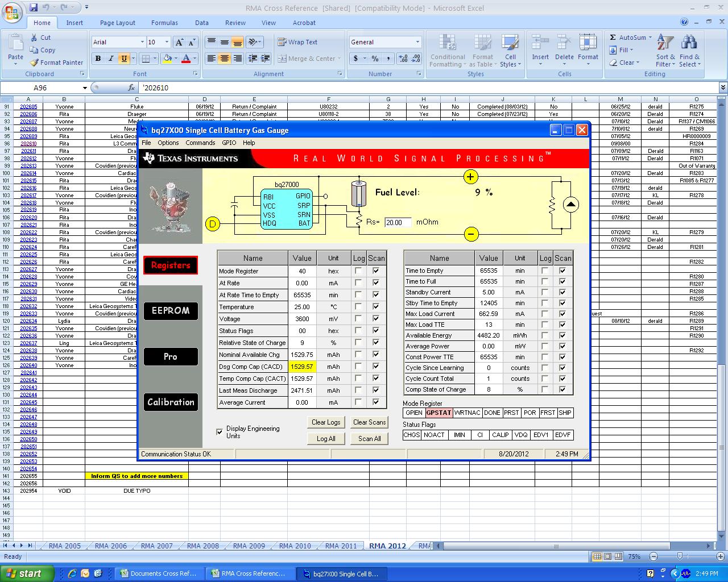Click the Scan All button
Viewport: 728px width, 582px height.
(370, 439)
